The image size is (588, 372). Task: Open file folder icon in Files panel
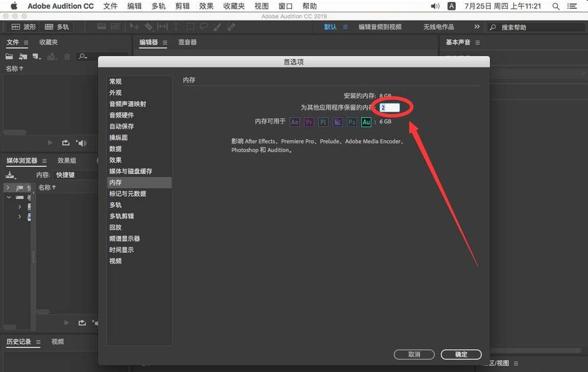click(x=9, y=56)
